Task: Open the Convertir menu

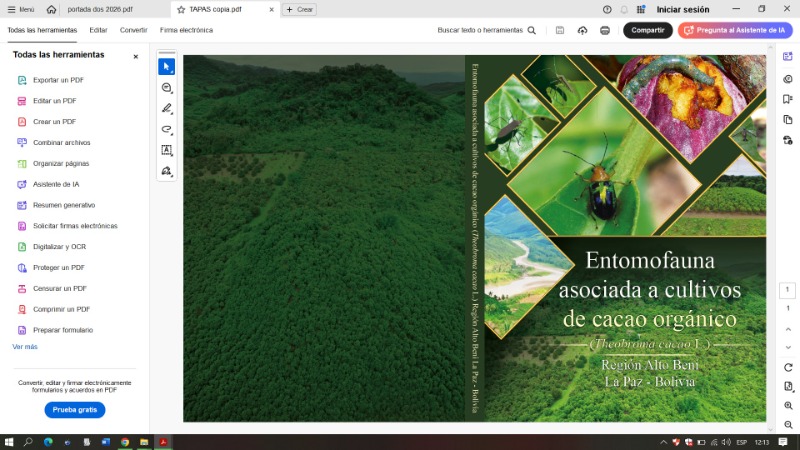Action: tap(133, 30)
